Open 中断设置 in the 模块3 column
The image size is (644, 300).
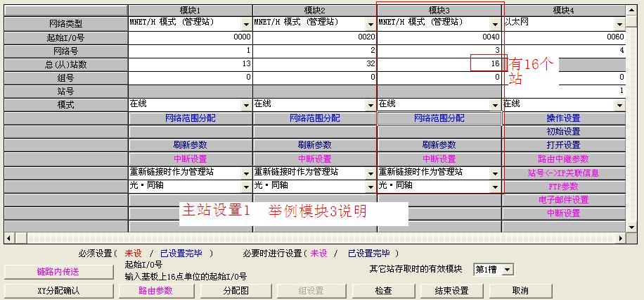439,159
